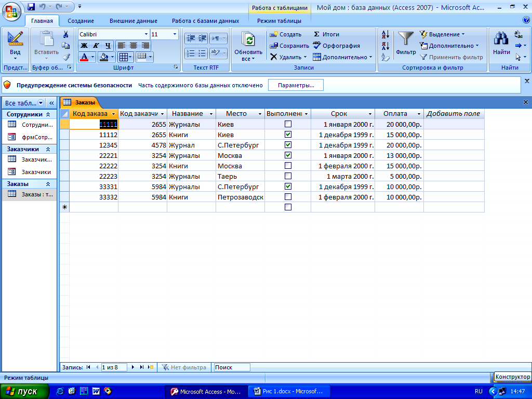532x399 pixels.
Task: Click the Поиск search field
Action: point(232,367)
